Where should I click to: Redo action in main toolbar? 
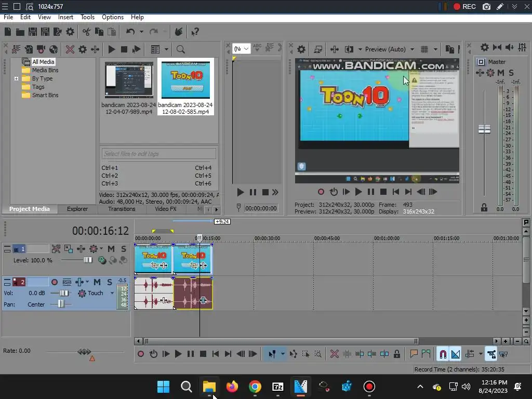point(154,32)
